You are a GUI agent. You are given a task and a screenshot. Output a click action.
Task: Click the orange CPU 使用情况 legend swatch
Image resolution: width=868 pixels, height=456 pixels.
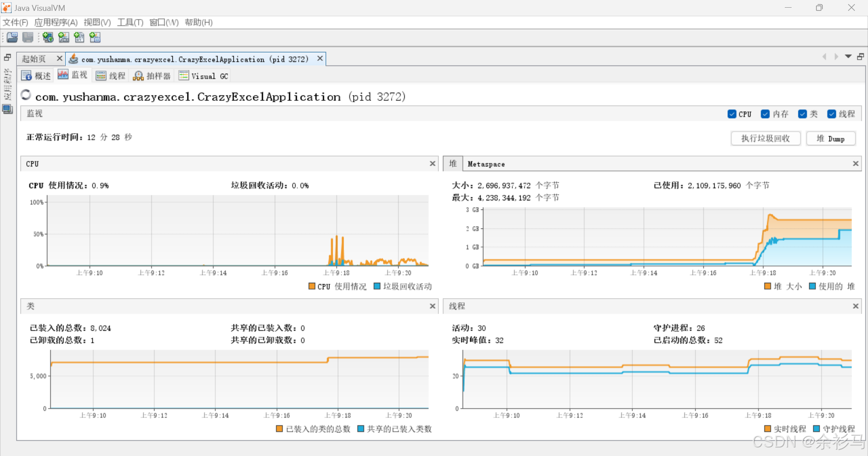312,286
